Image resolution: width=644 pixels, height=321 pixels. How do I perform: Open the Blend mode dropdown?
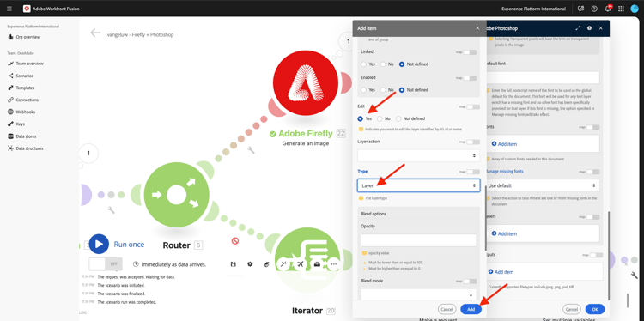pos(418,294)
